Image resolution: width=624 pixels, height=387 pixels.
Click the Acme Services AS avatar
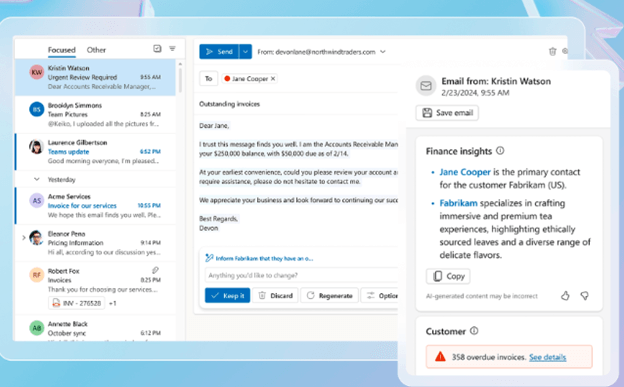(x=37, y=200)
